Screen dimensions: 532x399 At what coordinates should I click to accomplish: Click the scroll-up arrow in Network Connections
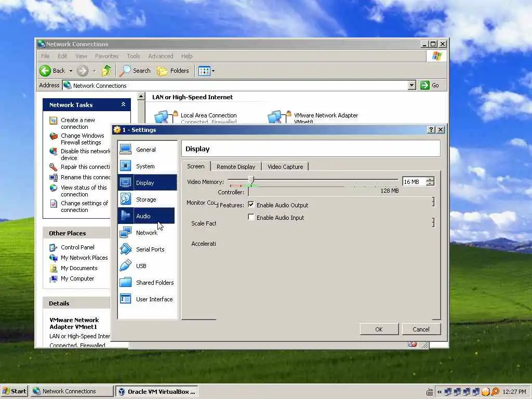pos(141,97)
